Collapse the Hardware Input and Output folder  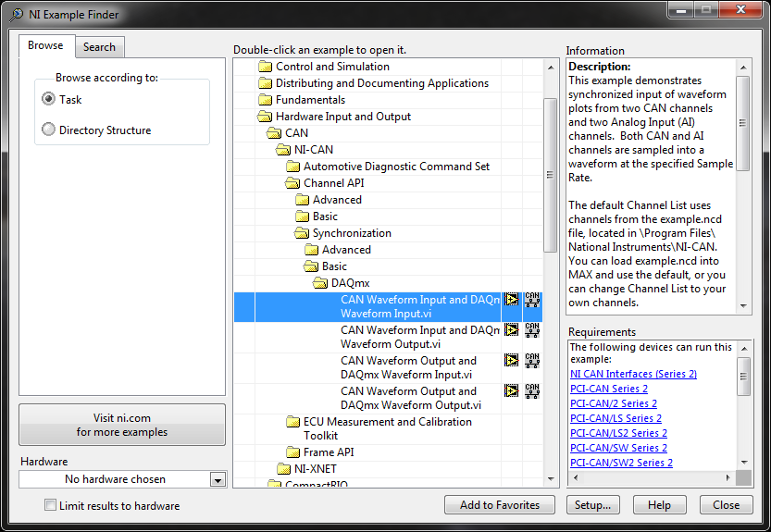pyautogui.click(x=265, y=117)
